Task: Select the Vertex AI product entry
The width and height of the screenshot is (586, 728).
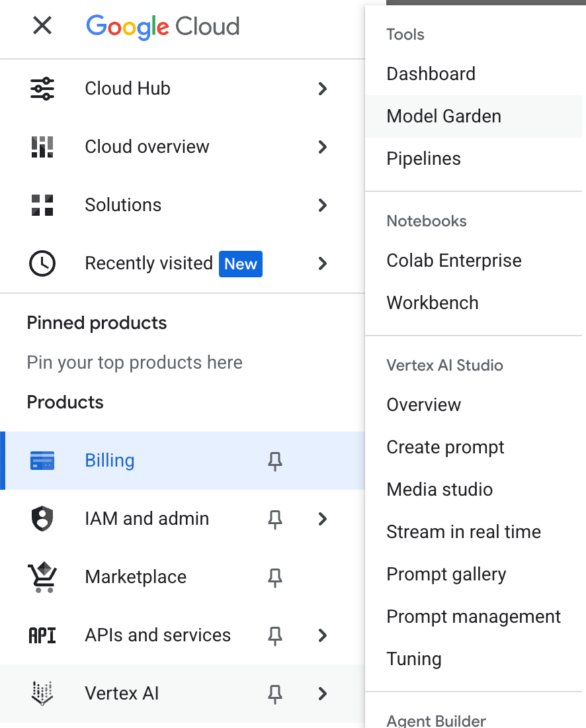Action: point(183,694)
